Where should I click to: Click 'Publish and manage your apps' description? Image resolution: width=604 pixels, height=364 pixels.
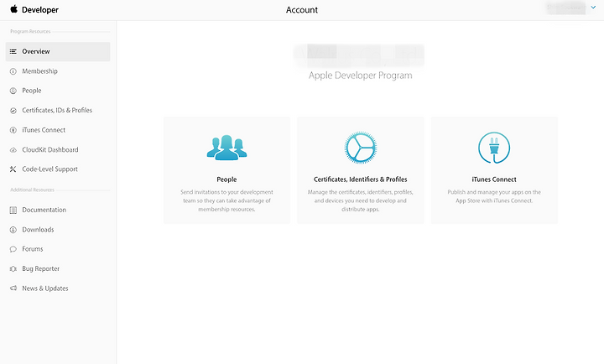click(x=494, y=196)
